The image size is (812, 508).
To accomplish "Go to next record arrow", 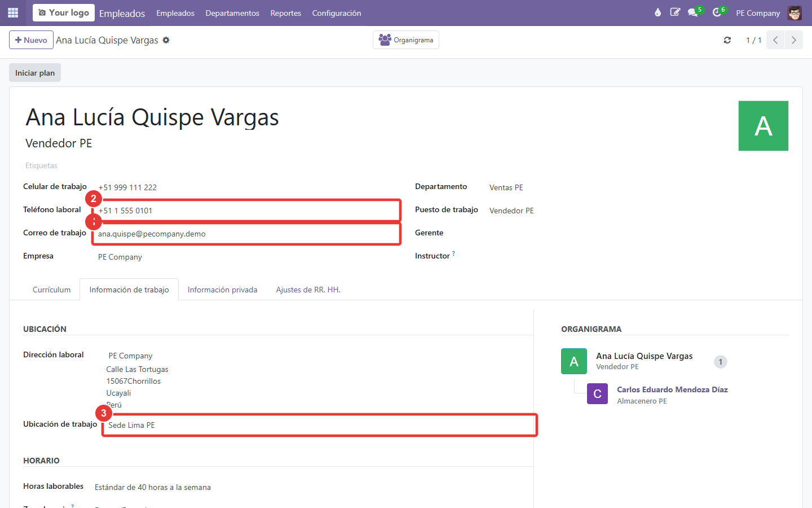I will click(794, 40).
